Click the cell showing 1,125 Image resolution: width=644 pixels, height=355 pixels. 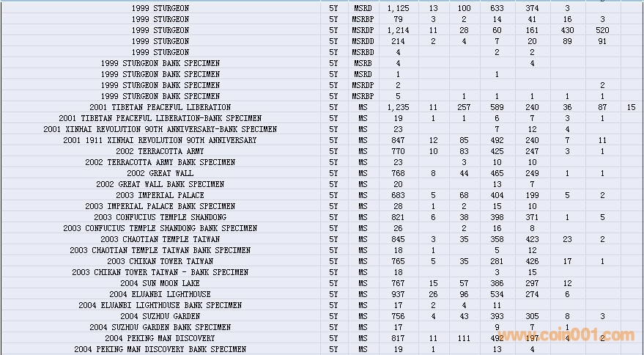[398, 8]
